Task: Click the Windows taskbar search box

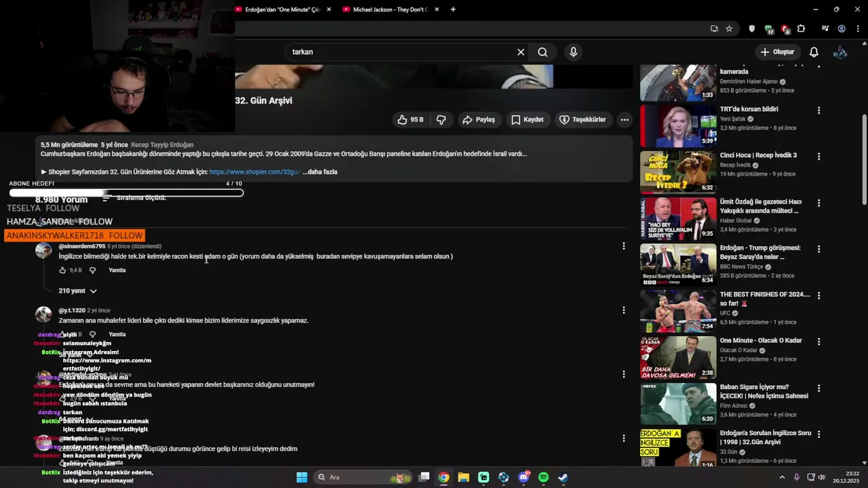Action: [363, 477]
